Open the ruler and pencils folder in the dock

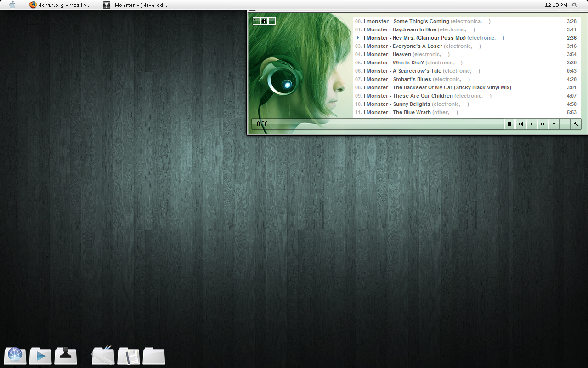point(103,356)
